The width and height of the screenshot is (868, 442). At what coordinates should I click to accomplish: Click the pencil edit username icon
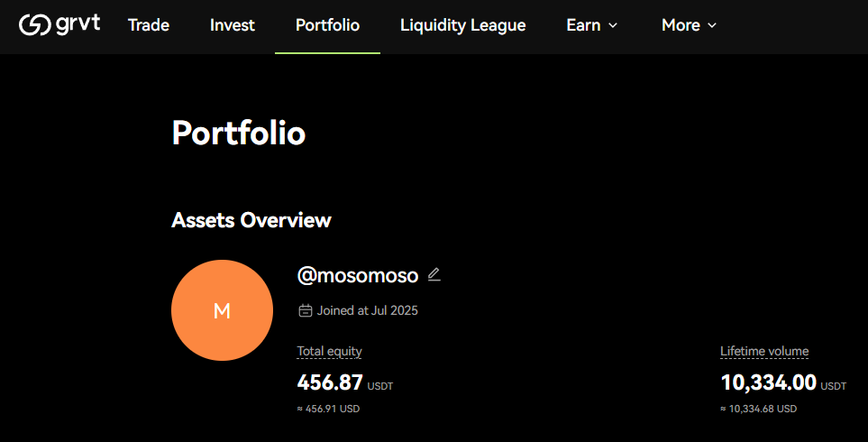(434, 275)
